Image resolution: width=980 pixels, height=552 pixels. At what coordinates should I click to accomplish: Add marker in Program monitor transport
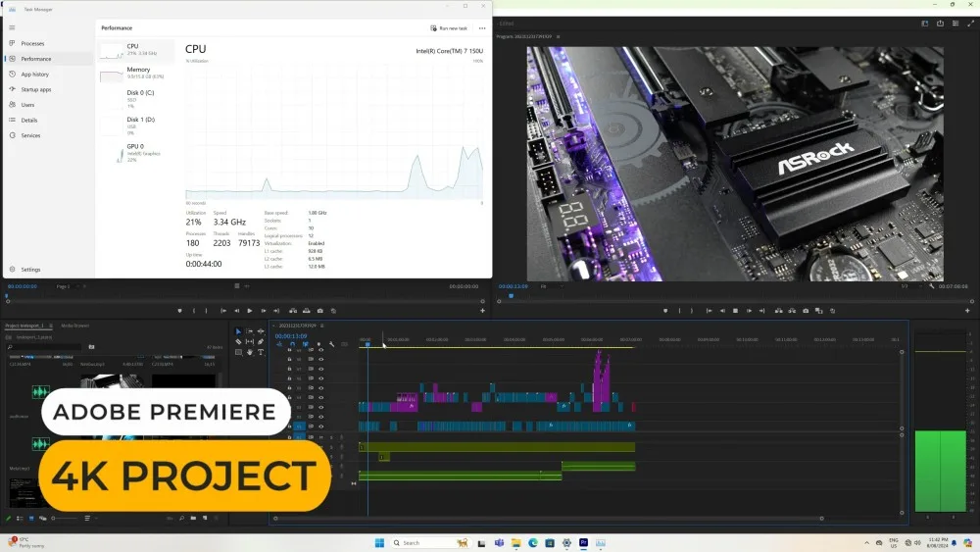tap(665, 311)
